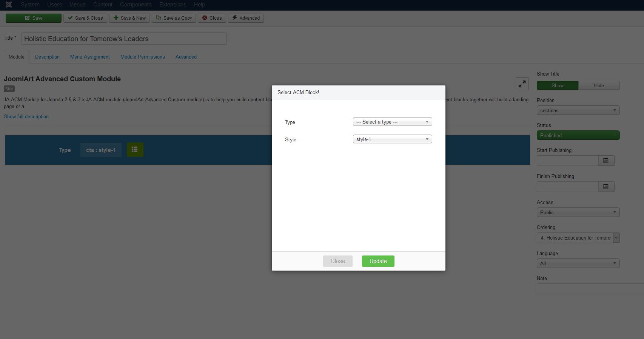Open the Components menu
This screenshot has height=339, width=644.
[136, 5]
